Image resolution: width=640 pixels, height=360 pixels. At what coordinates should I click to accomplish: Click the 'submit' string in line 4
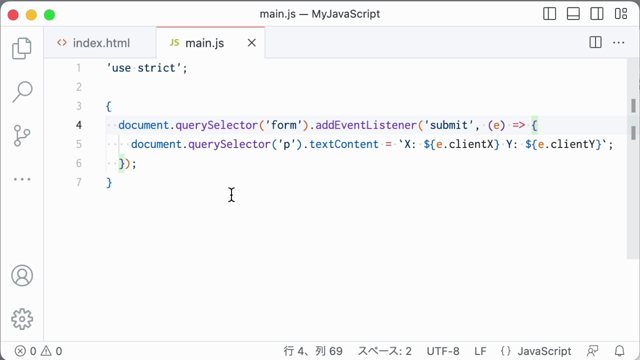point(448,125)
